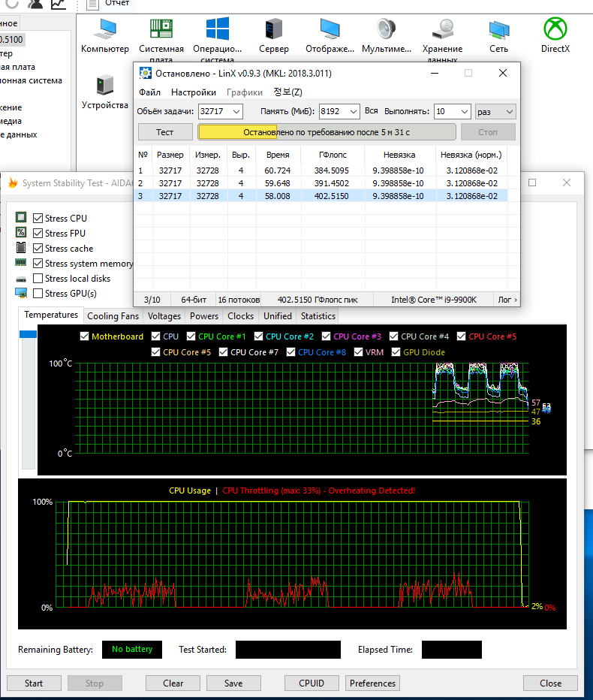The width and height of the screenshot is (593, 700).
Task: Switch to the Cooling Fans tab
Action: click(113, 316)
